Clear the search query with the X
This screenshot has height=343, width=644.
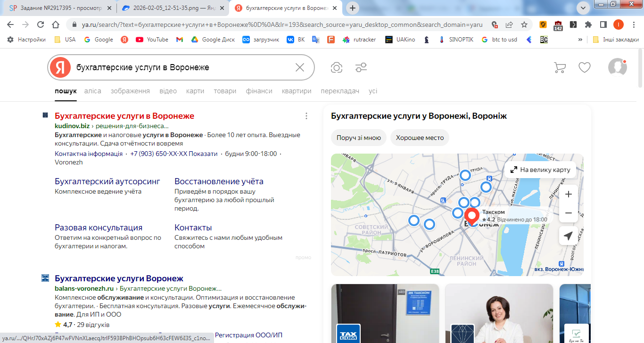point(300,68)
